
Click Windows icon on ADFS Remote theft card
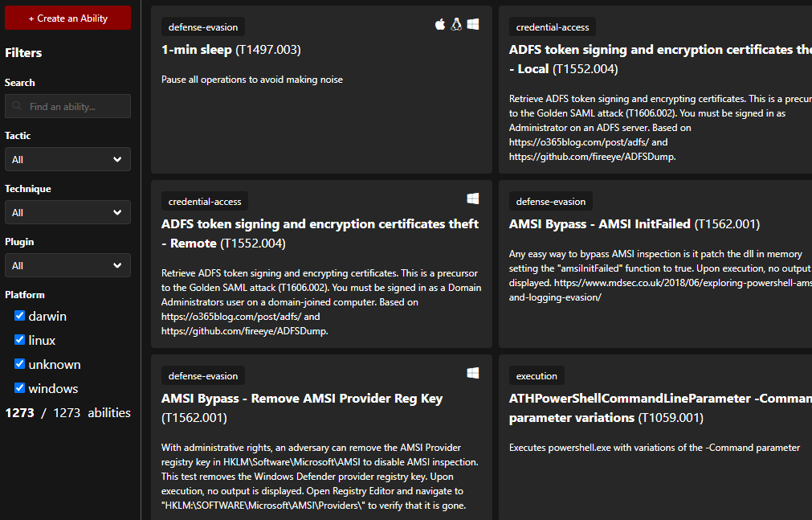[473, 199]
